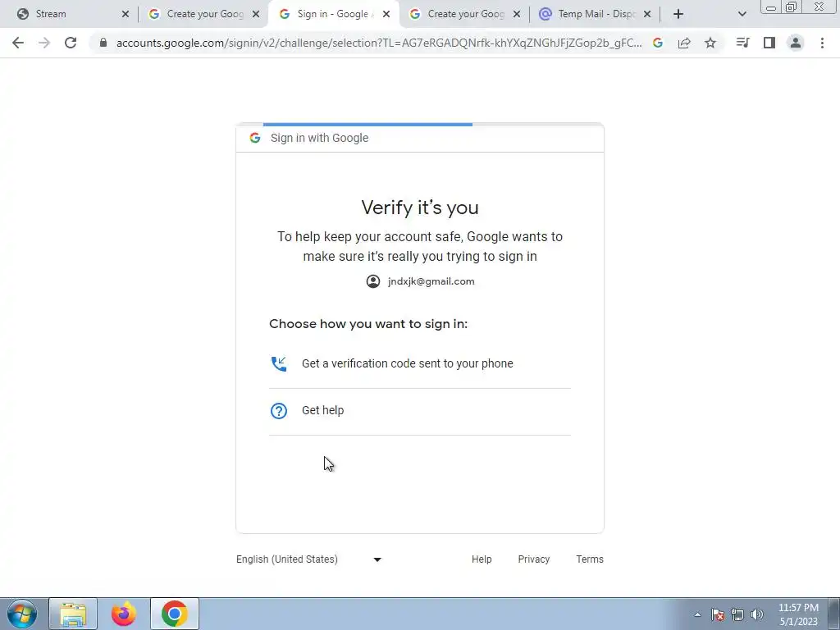Show hidden system tray icons
Screen dimensions: 840x630
[697, 614]
